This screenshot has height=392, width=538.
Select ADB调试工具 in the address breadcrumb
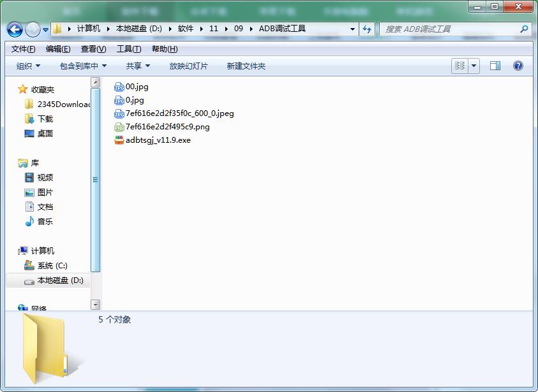pos(282,29)
